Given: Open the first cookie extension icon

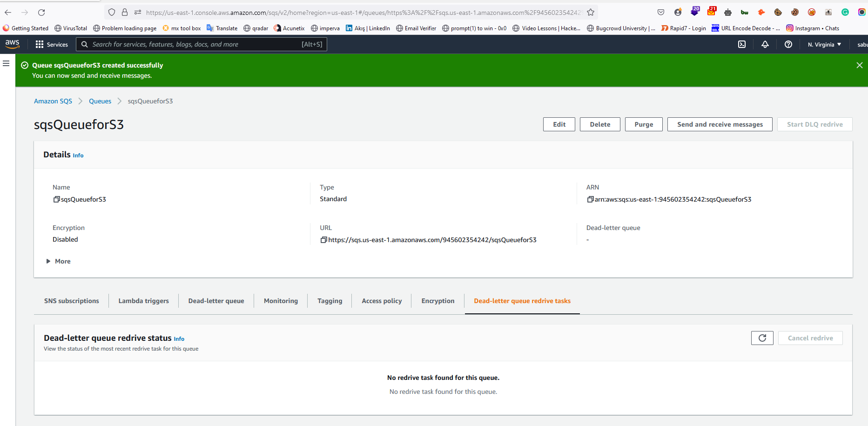Looking at the screenshot, I should [778, 13].
